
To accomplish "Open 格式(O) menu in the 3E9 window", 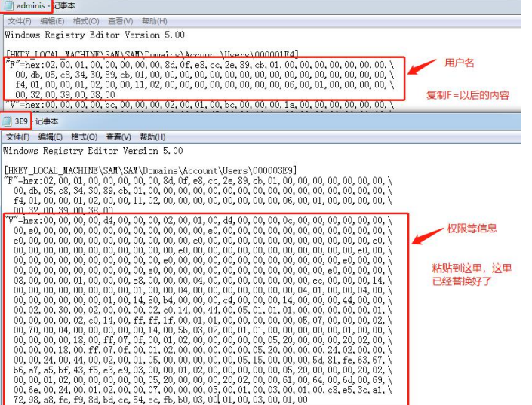I will [x=85, y=137].
